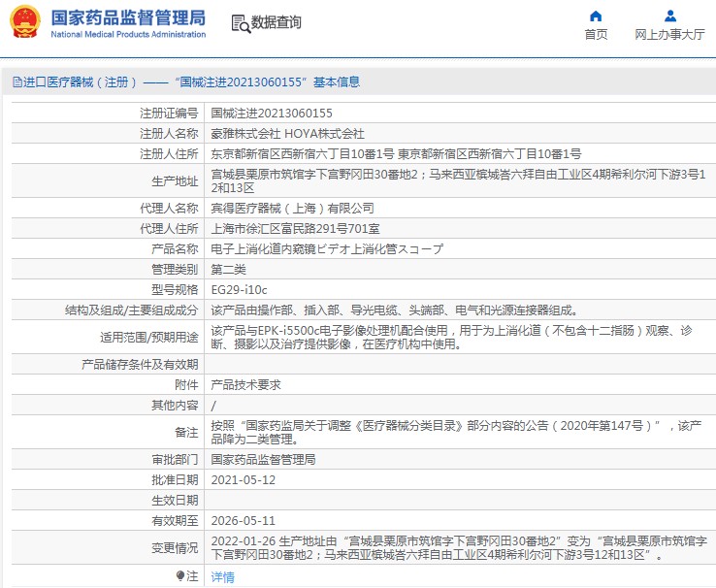
Task: Click the 结构及组成/主要组成成分 label
Action: pyautogui.click(x=132, y=310)
